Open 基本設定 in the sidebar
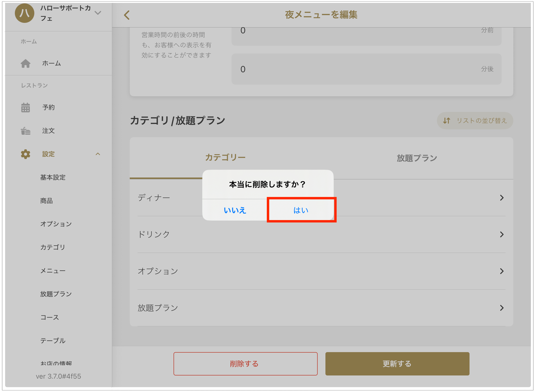This screenshot has height=392, width=535. [53, 178]
